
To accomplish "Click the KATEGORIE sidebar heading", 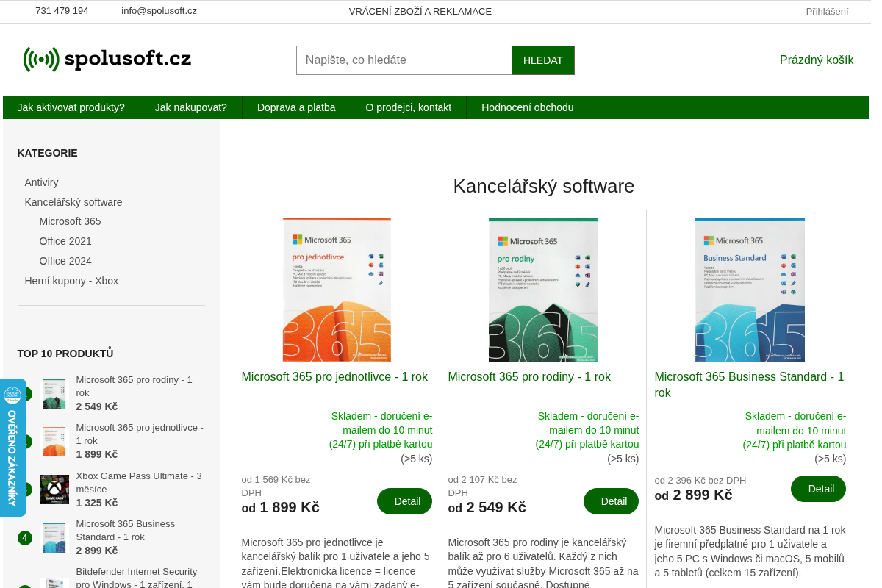I will point(47,153).
